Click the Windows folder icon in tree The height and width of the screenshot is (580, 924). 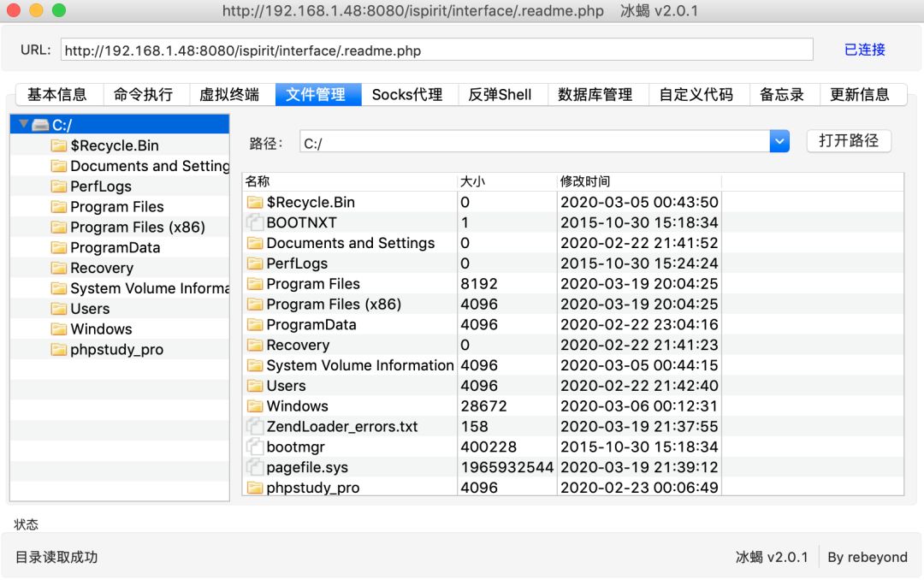(x=59, y=328)
